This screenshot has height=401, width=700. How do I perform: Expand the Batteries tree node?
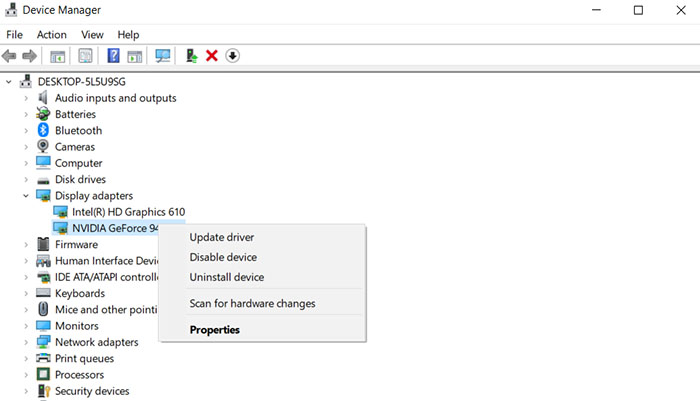pos(27,114)
